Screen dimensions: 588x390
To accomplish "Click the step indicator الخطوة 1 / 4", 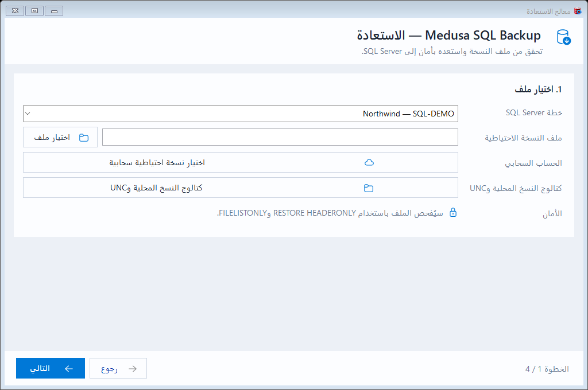I will (x=547, y=369).
